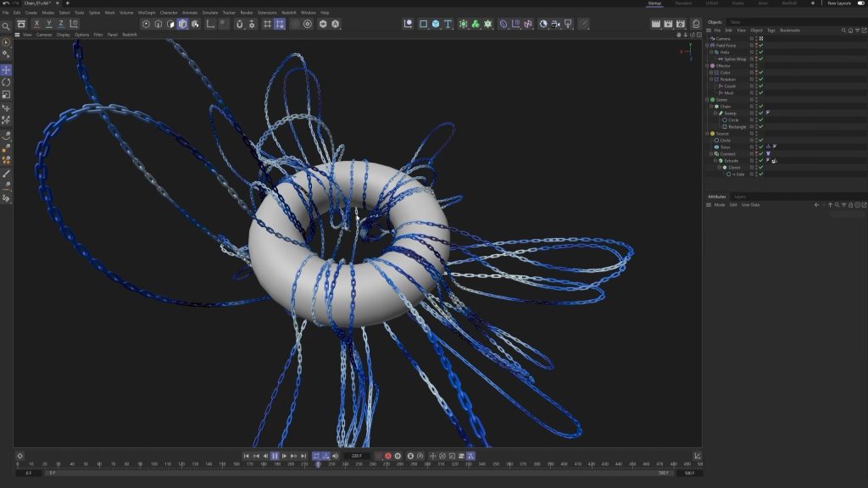Open Object Manager Bookmarks menu
The height and width of the screenshot is (488, 868).
790,30
